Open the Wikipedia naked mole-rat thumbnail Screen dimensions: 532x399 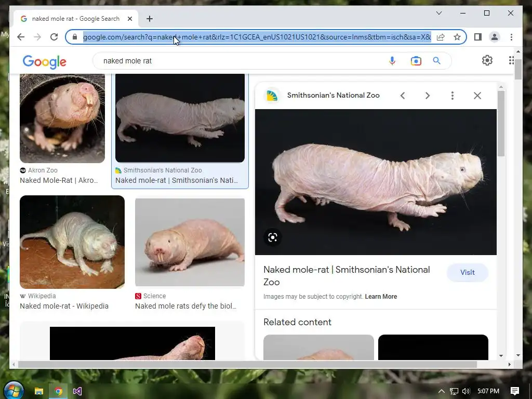click(x=72, y=242)
